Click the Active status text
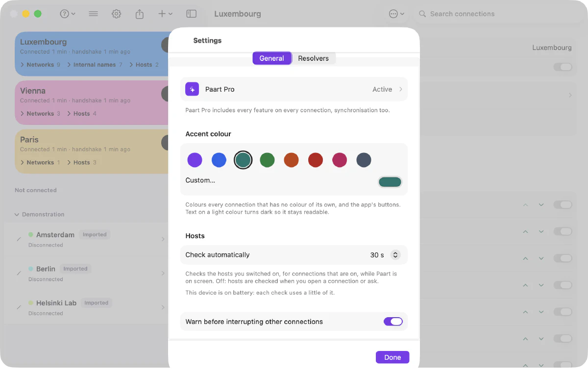 point(382,89)
